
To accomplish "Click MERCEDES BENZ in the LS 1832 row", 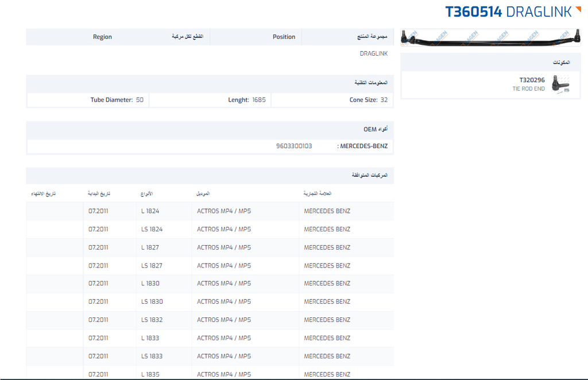I will (327, 320).
